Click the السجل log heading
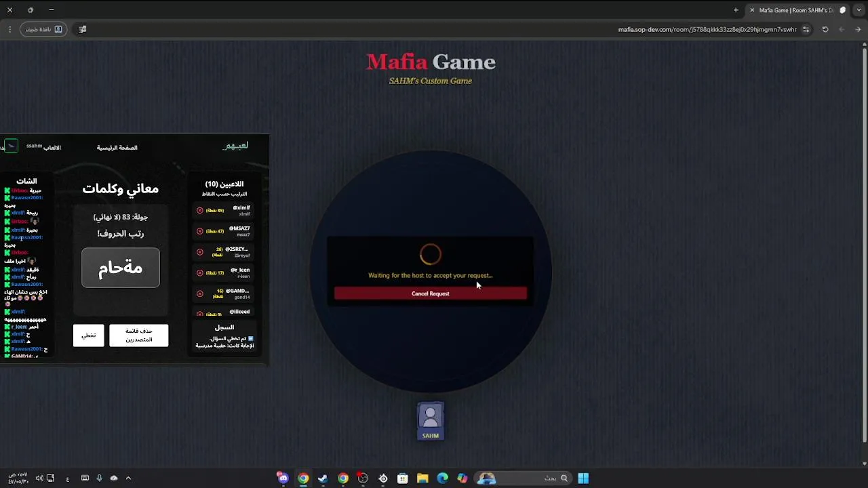This screenshot has height=488, width=868. [224, 327]
